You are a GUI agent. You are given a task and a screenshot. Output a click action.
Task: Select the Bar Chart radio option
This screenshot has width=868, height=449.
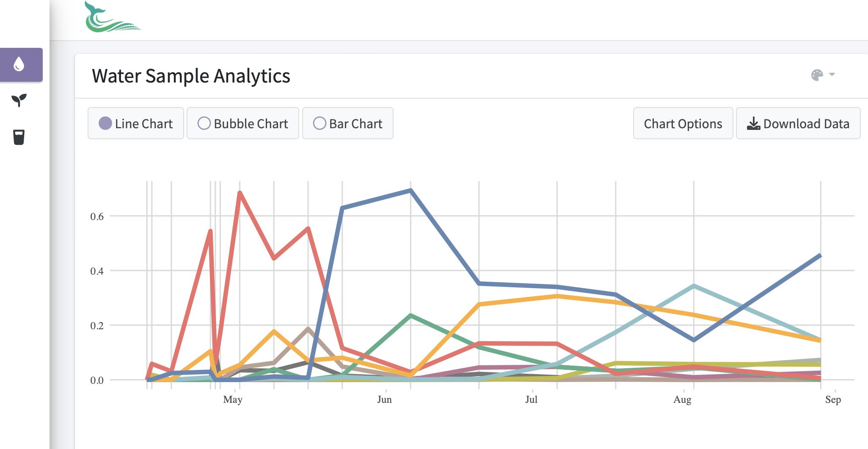320,123
